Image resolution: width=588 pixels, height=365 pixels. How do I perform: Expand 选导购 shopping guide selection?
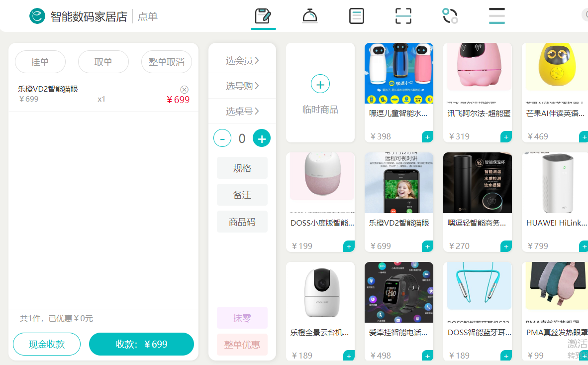[242, 86]
